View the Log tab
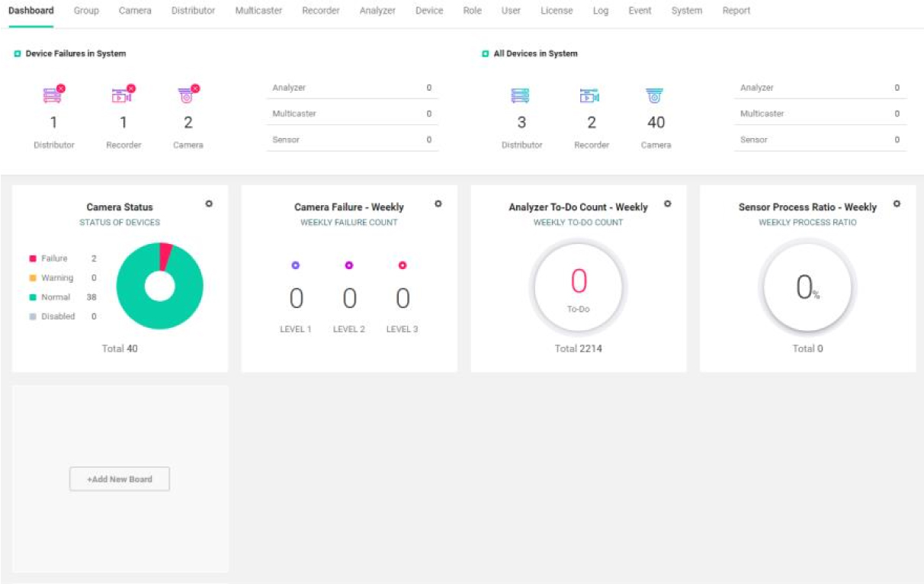This screenshot has width=924, height=584. coord(601,11)
